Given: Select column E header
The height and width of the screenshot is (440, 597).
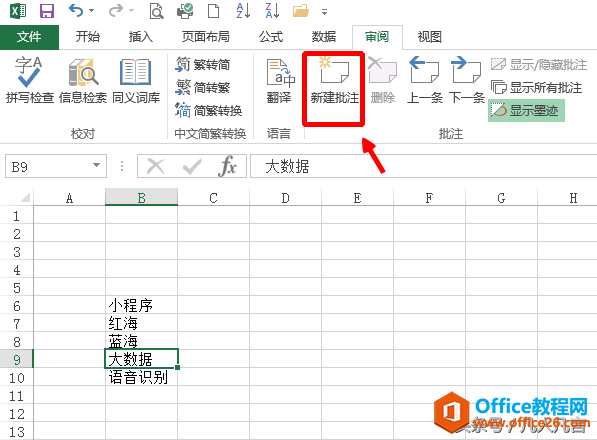Looking at the screenshot, I should coord(358,198).
